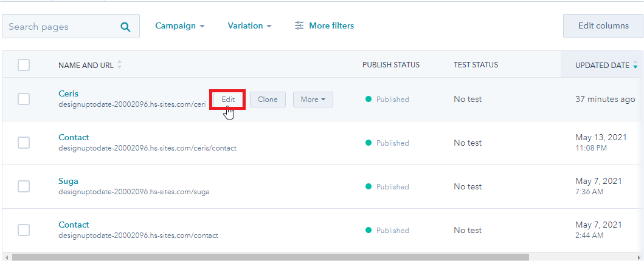Expand the Variation filter dropdown

click(249, 26)
